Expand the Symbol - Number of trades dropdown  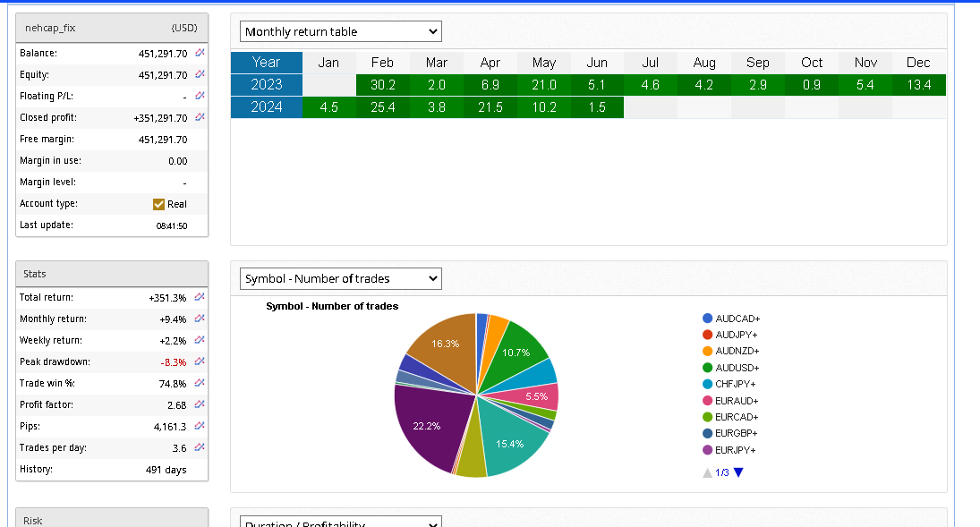point(341,279)
